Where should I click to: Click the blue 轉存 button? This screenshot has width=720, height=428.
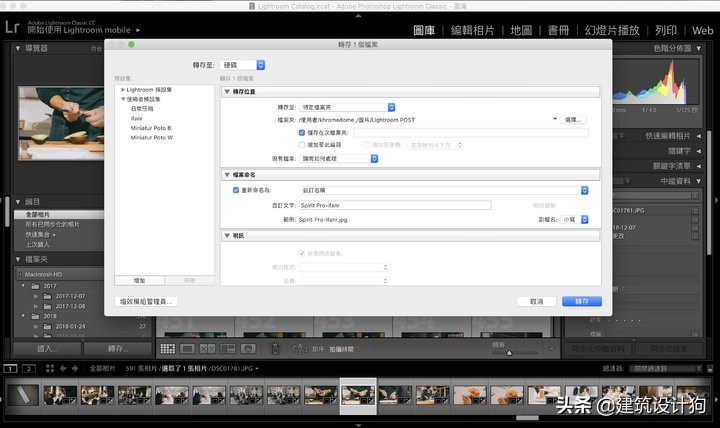click(581, 300)
